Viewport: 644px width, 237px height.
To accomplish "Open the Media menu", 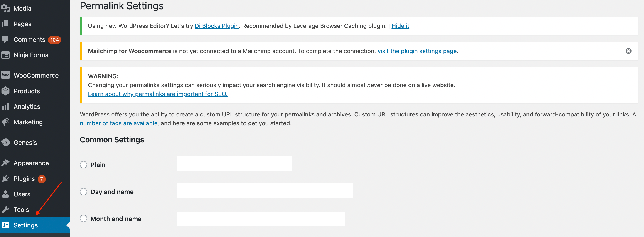I will click(x=35, y=8).
